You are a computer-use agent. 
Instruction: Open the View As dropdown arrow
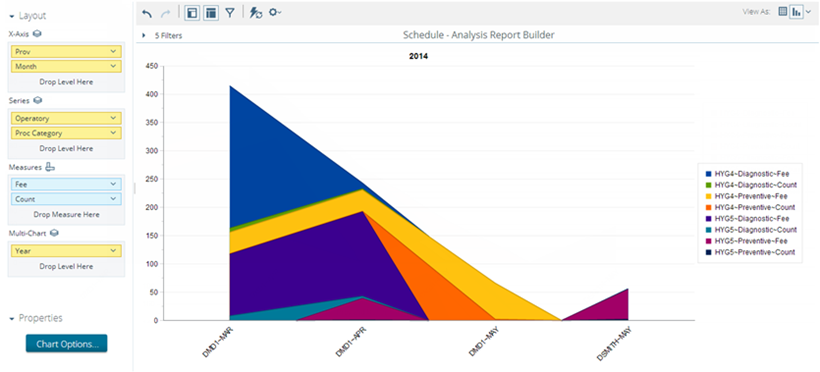[808, 12]
